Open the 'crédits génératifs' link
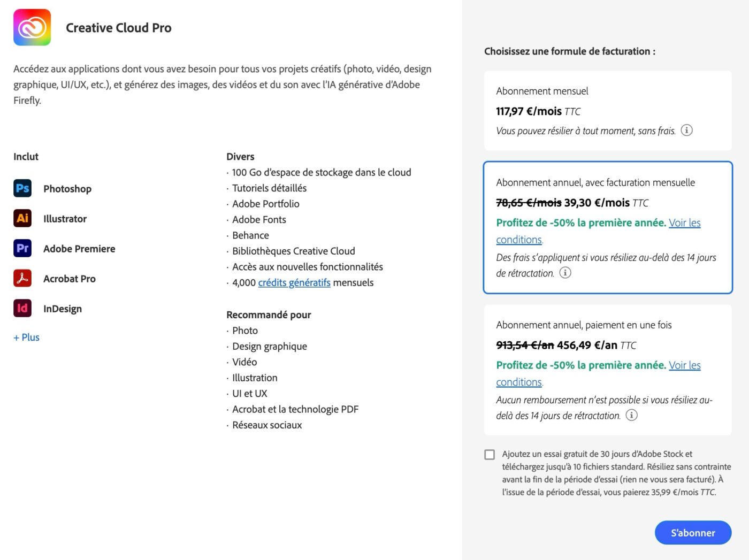Screen dimensions: 749x560 [x=294, y=282]
